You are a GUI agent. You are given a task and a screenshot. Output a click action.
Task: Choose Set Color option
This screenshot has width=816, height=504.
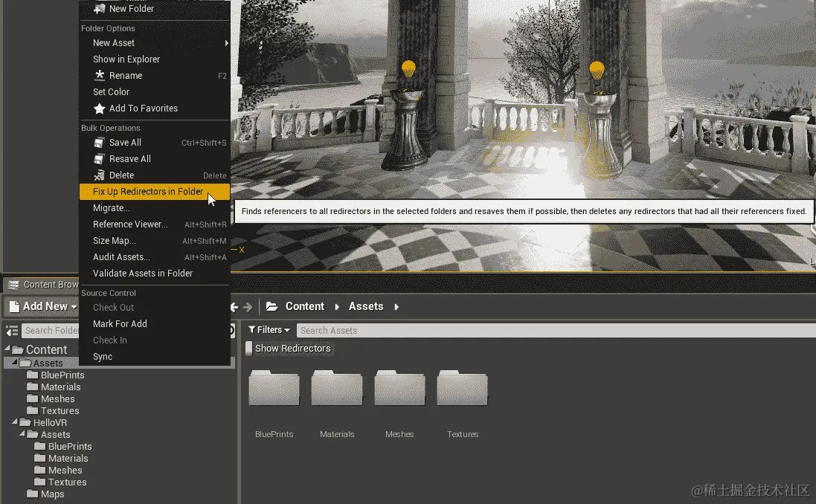click(x=155, y=92)
